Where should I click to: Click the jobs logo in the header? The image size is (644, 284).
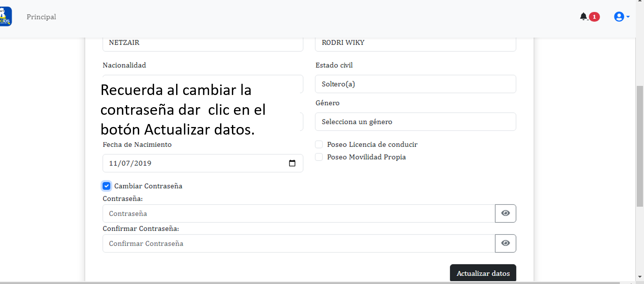click(x=6, y=16)
